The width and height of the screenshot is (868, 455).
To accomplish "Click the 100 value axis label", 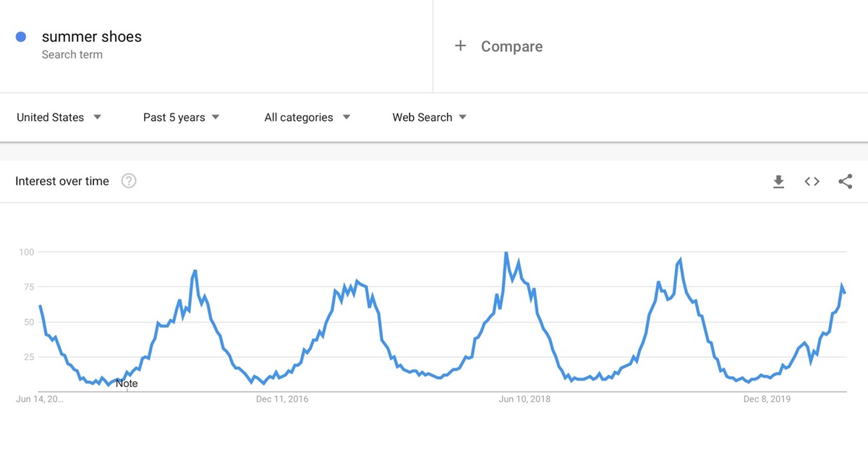I will pos(27,252).
